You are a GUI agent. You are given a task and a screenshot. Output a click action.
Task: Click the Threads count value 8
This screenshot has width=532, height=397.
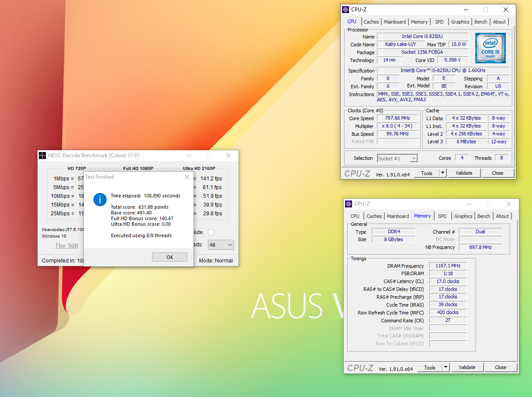click(x=501, y=158)
